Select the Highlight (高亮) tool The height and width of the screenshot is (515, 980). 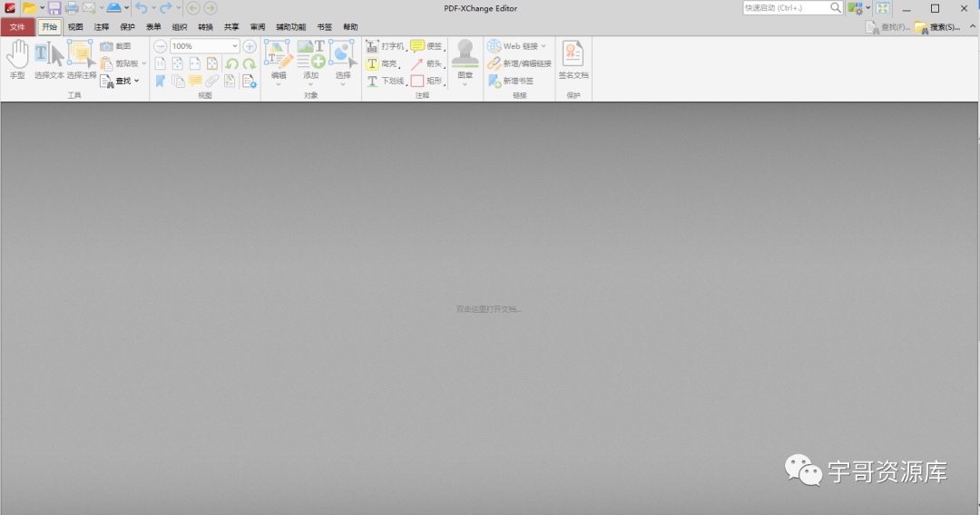[x=383, y=63]
